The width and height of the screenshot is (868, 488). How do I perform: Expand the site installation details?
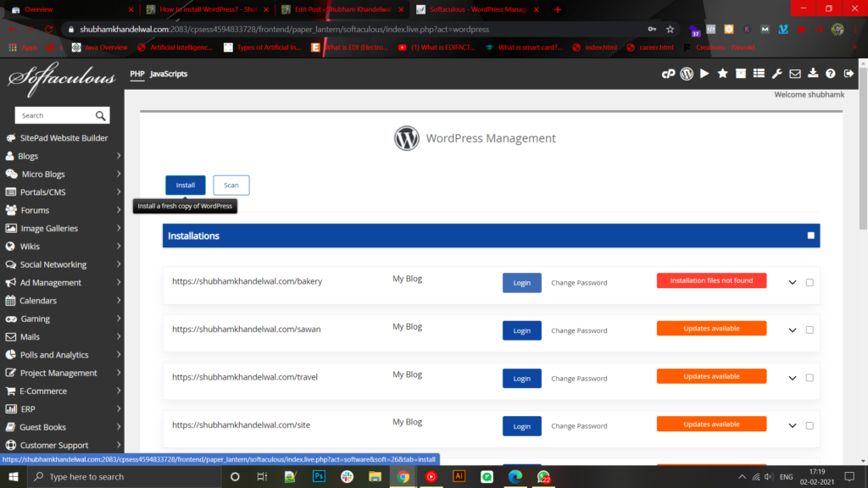[793, 426]
